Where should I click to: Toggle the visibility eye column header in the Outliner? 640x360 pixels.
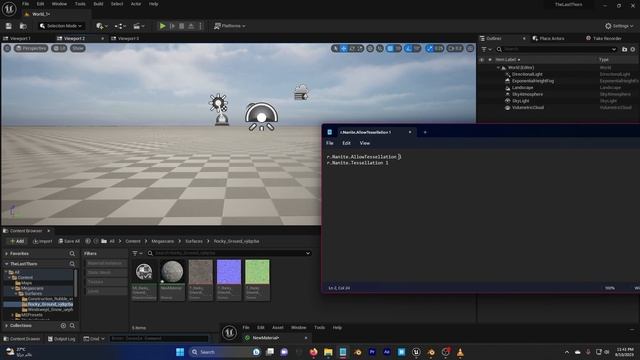coord(482,60)
